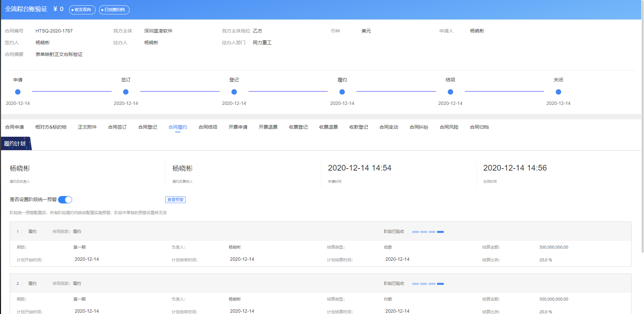Click the 结项 timeline dot

point(450,92)
